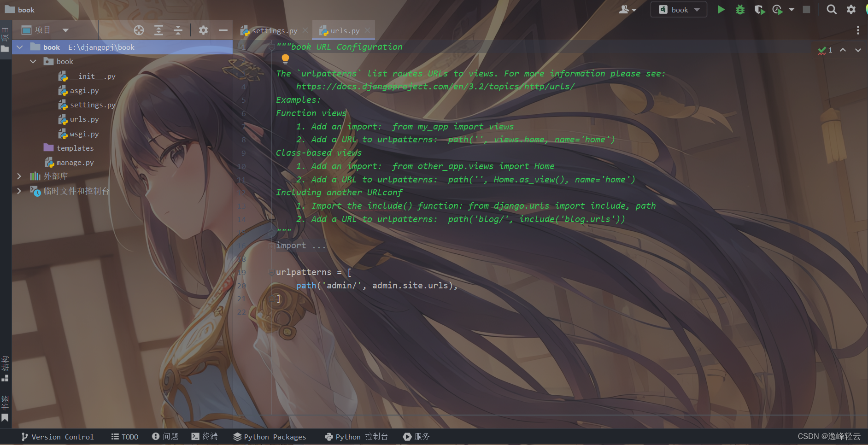Screen dimensions: 868x445
Task: Open the profiler options dropdown arrow
Action: tap(792, 10)
